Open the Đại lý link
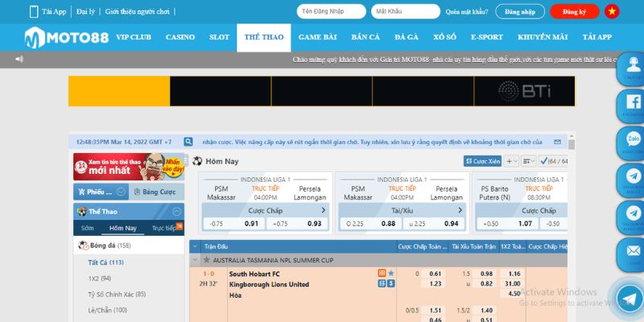The width and height of the screenshot is (644, 322). 85,11
